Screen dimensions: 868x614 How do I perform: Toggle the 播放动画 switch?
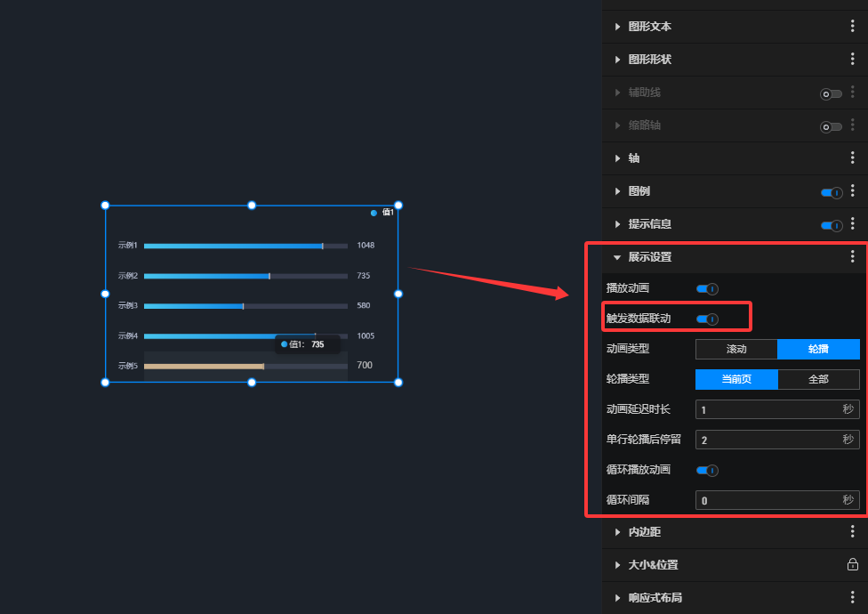707,288
